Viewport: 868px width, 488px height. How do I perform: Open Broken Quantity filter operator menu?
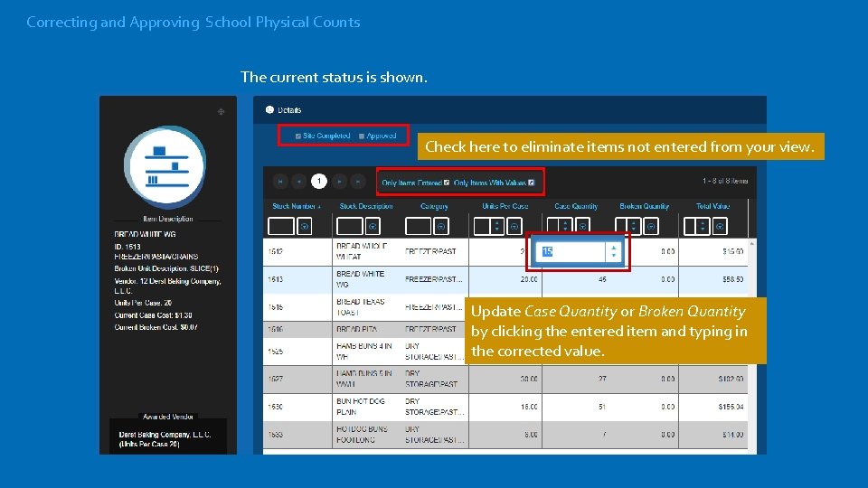[x=651, y=226]
